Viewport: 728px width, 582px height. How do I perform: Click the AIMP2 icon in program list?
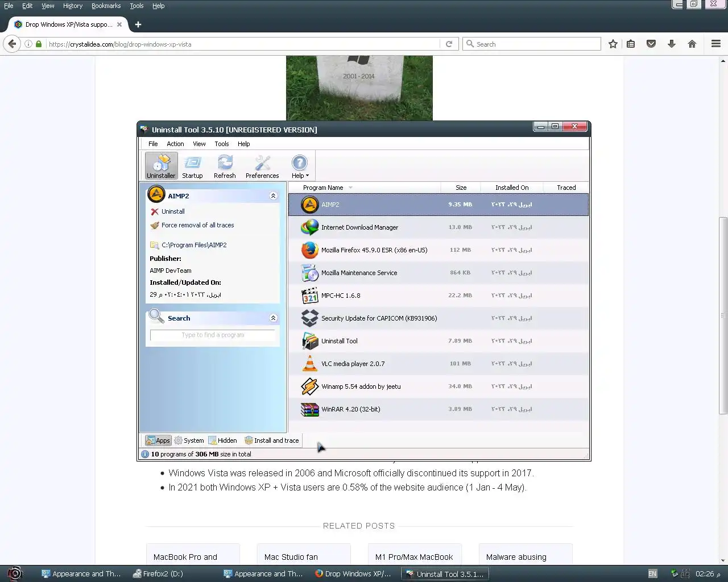coord(309,205)
